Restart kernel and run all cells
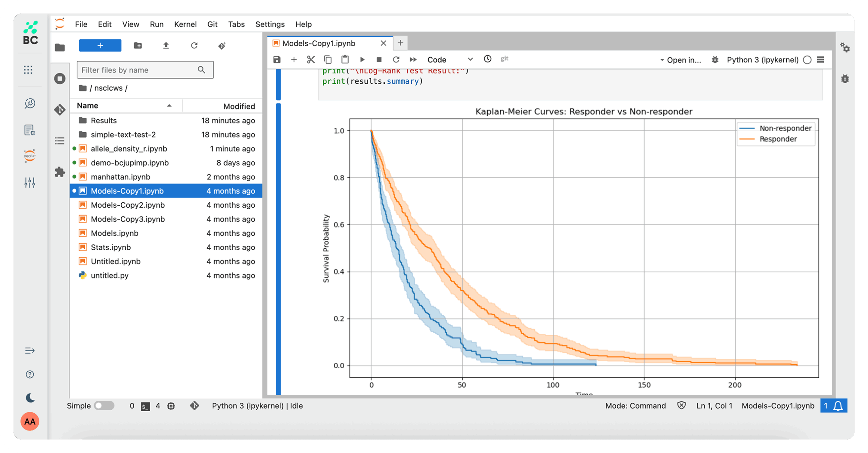Image resolution: width=868 pixels, height=453 pixels. [413, 60]
